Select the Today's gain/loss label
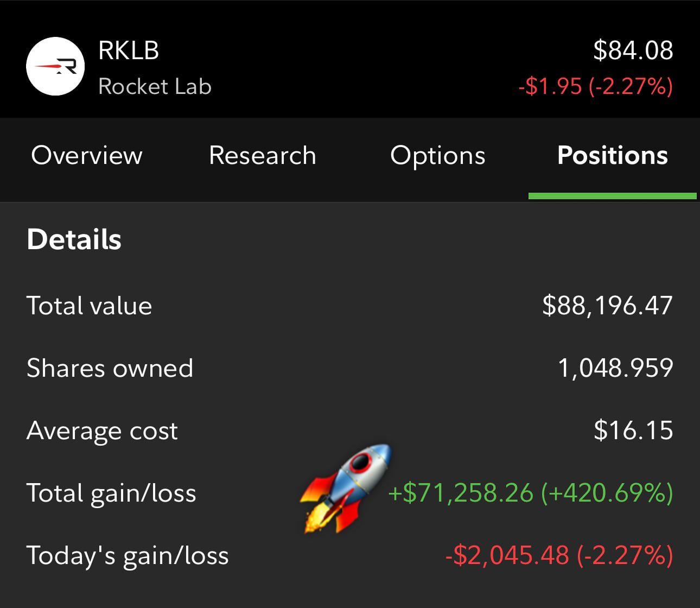The height and width of the screenshot is (608, 700). coord(128,555)
